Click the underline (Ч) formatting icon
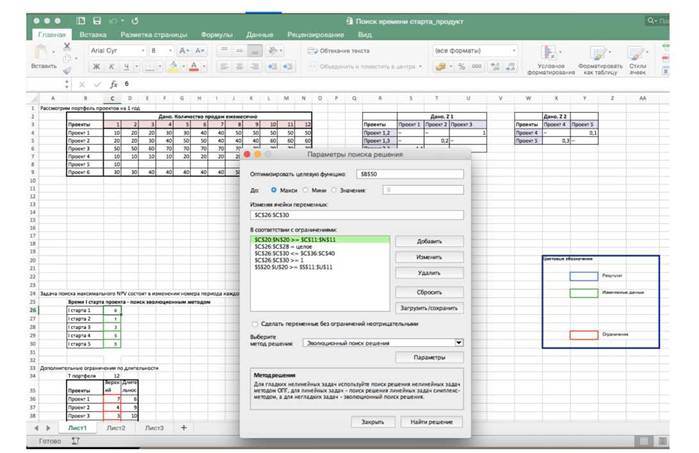 [x=126, y=67]
